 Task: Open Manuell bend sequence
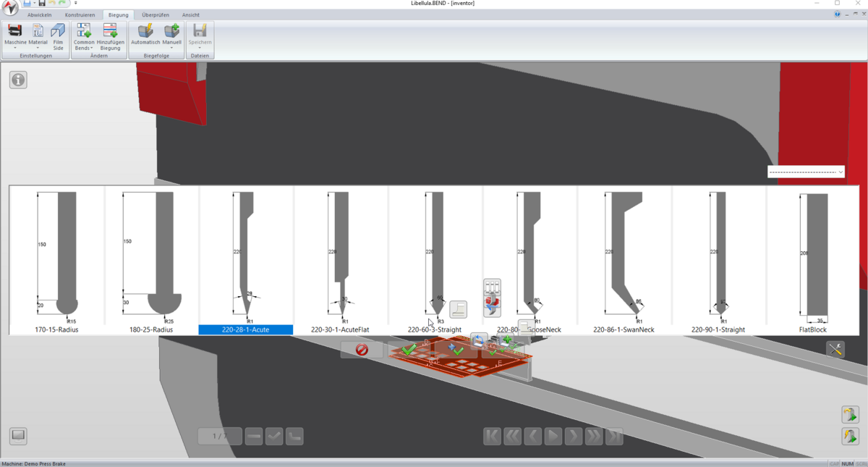click(x=171, y=35)
